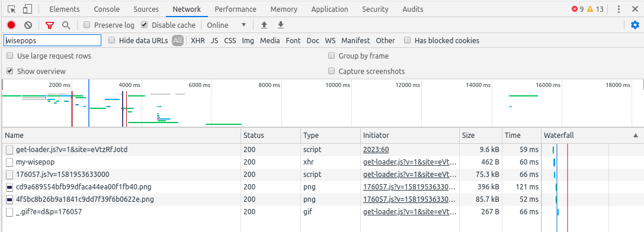Viewport: 644px width, 232px height.
Task: Toggle the red filter funnel icon
Action: click(x=50, y=25)
